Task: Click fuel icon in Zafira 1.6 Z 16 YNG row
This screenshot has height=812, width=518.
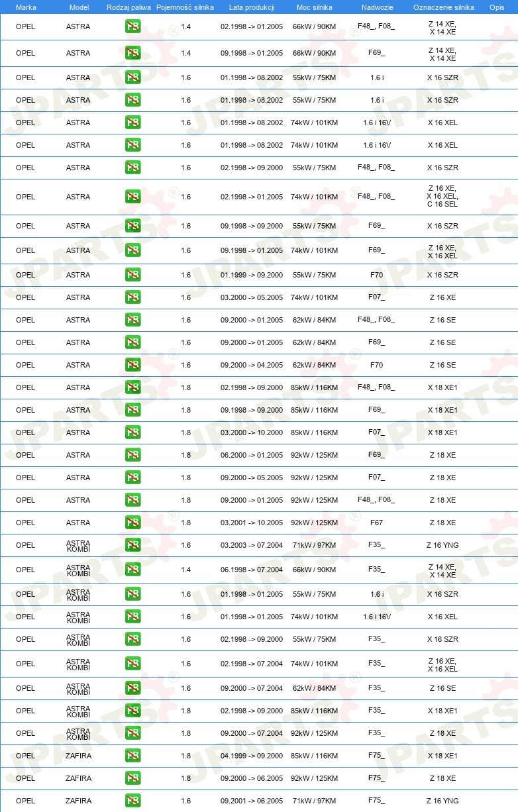Action: pyautogui.click(x=132, y=801)
